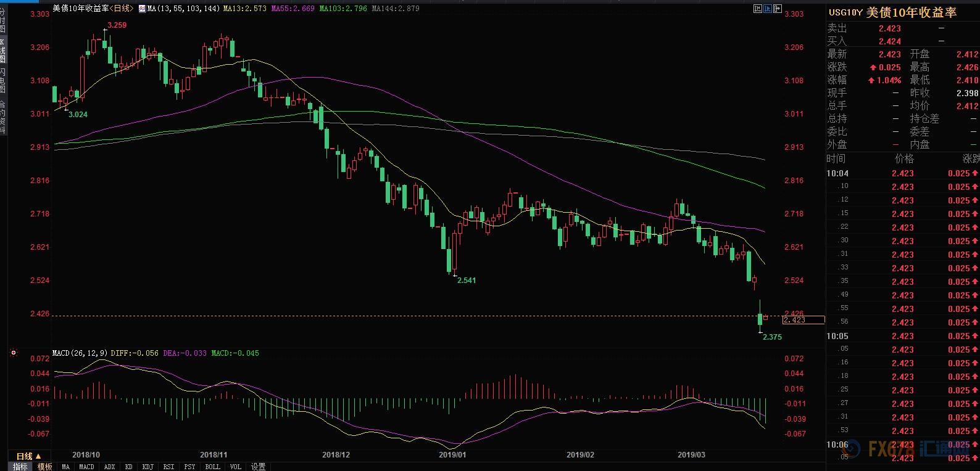Viewport: 980px width, 471px height.
Task: Click the 涨跌 change value 0.025
Action: click(890, 67)
